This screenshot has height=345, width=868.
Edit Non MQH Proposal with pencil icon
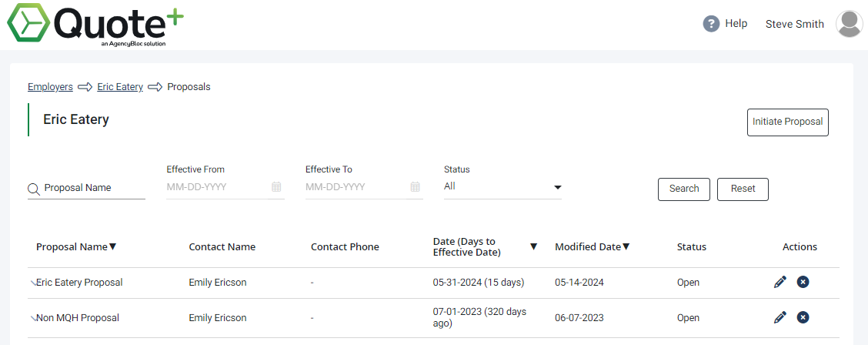coord(780,318)
